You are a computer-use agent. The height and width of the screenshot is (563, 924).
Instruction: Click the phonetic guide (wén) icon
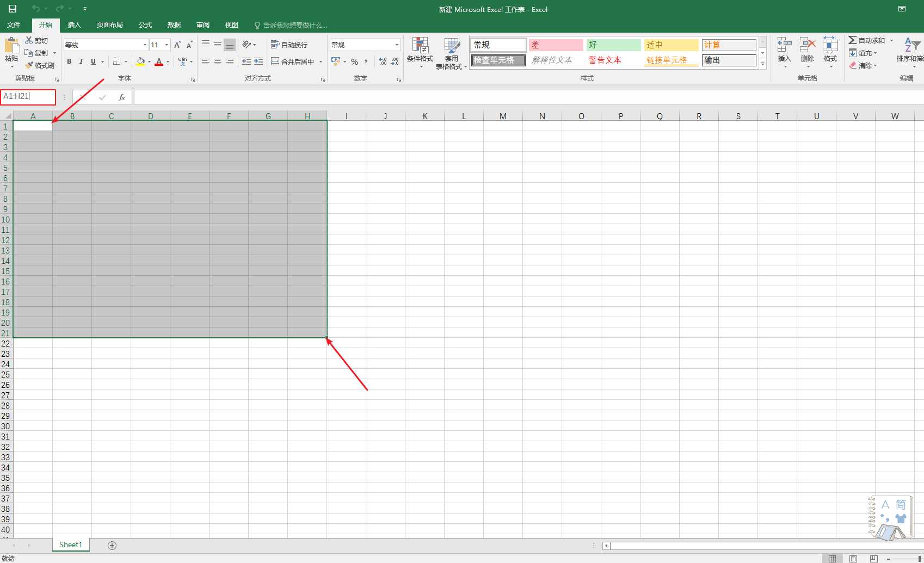point(182,61)
